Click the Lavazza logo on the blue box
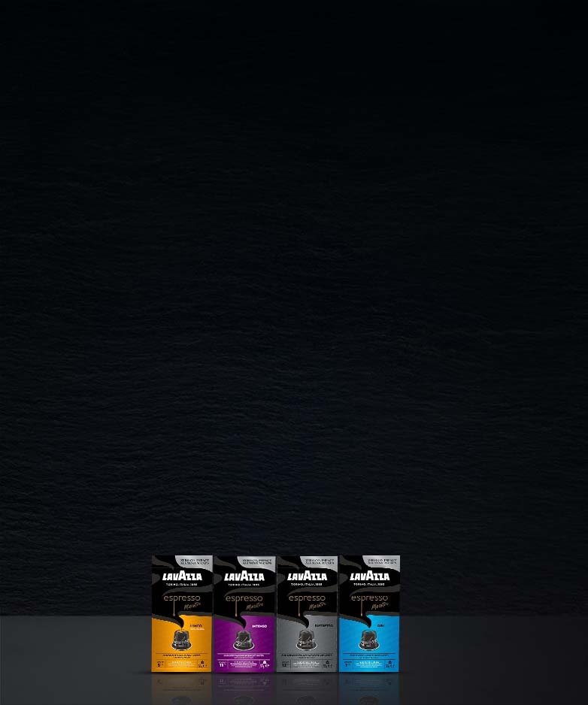Viewport: 588px width, 705px height. [369, 576]
